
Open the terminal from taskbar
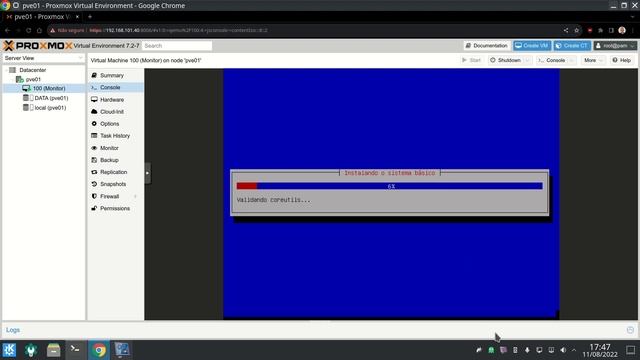point(76,350)
